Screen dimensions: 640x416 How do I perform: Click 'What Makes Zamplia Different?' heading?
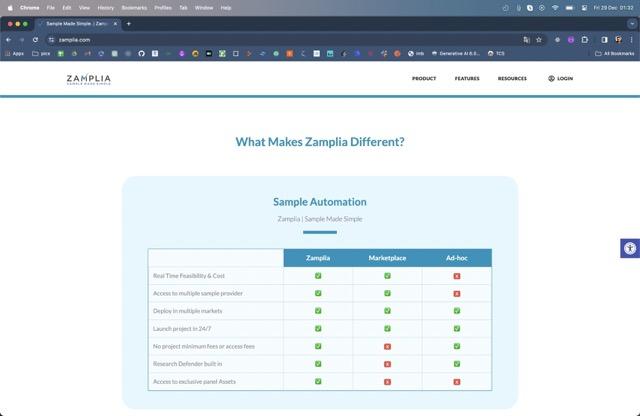tap(320, 142)
